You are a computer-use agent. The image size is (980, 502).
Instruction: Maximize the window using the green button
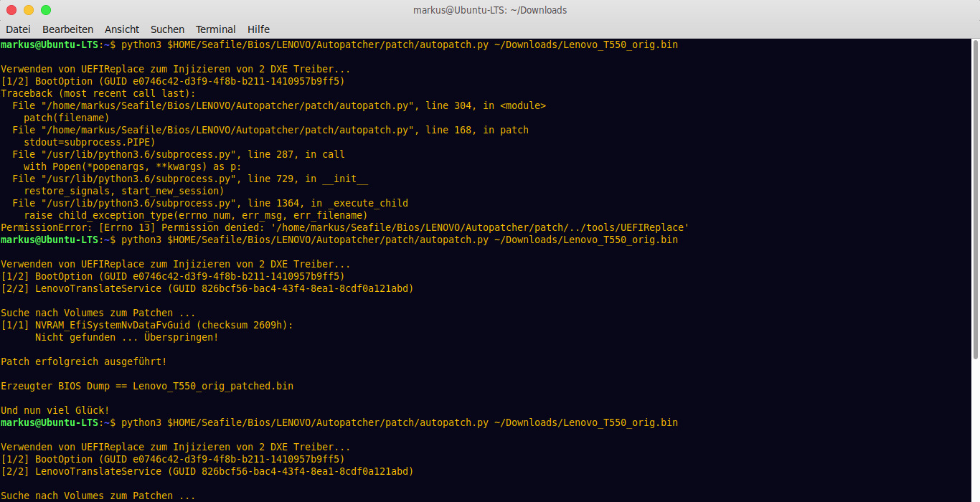pos(46,10)
